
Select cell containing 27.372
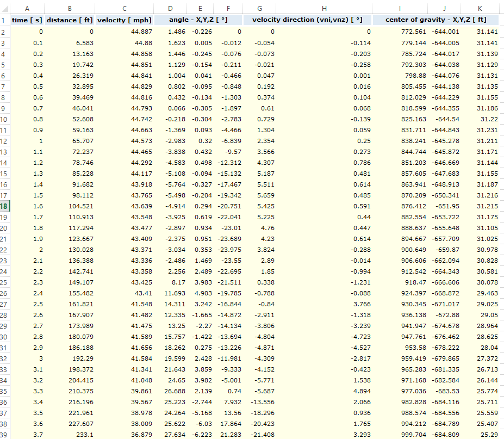pyautogui.click(x=480, y=358)
